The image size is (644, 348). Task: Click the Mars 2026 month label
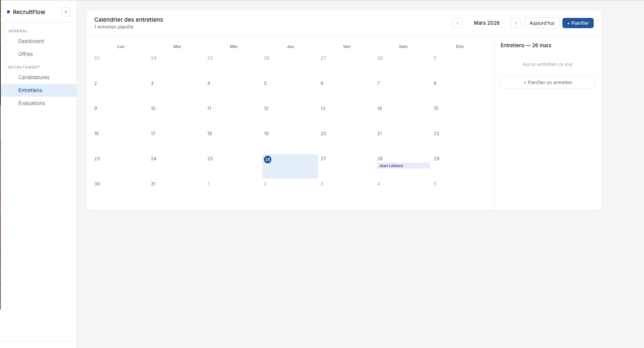click(487, 23)
